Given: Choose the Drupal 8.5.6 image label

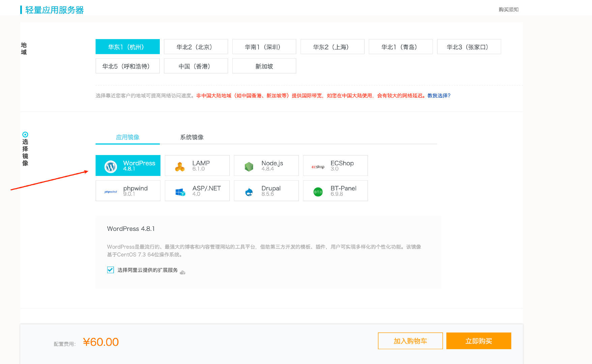Looking at the screenshot, I should [x=271, y=191].
